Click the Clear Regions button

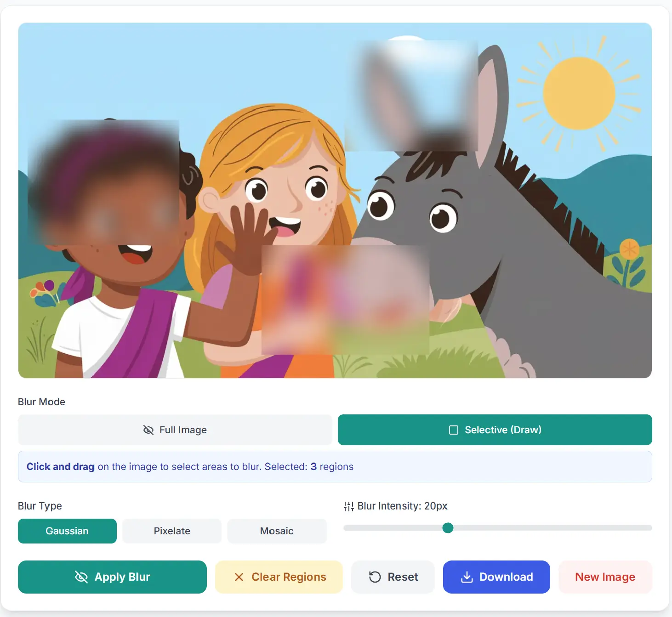(279, 577)
